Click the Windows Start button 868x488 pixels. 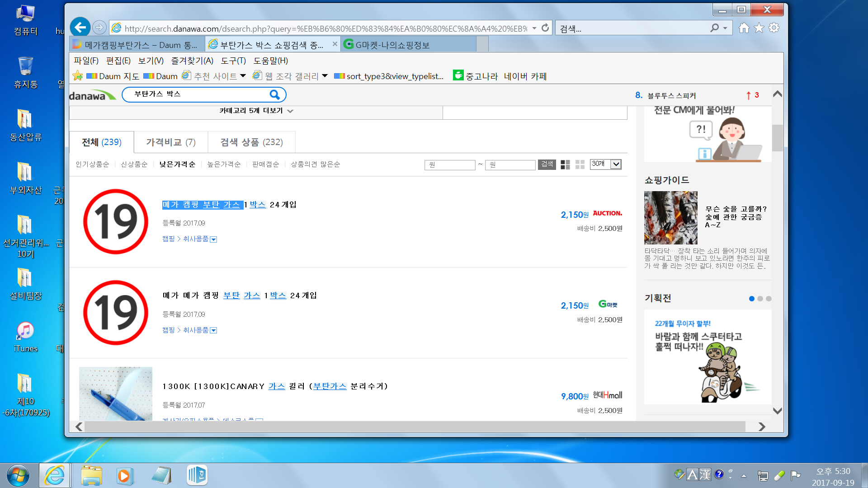click(18, 475)
